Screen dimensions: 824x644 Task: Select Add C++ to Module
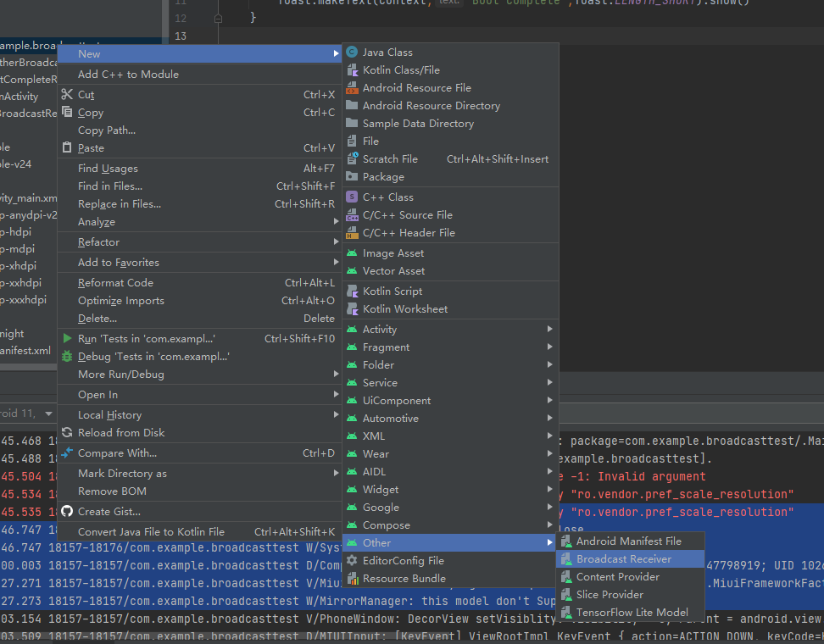199,74
